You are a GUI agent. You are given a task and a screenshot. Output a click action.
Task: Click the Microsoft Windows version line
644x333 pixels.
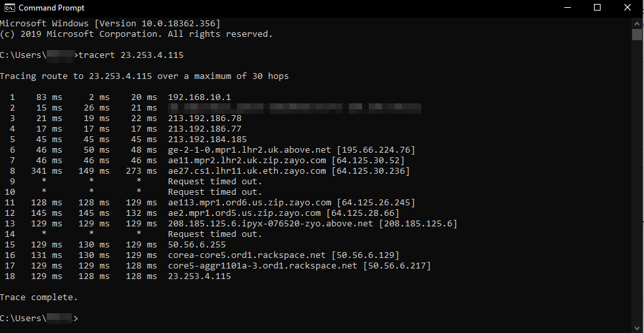coord(110,24)
